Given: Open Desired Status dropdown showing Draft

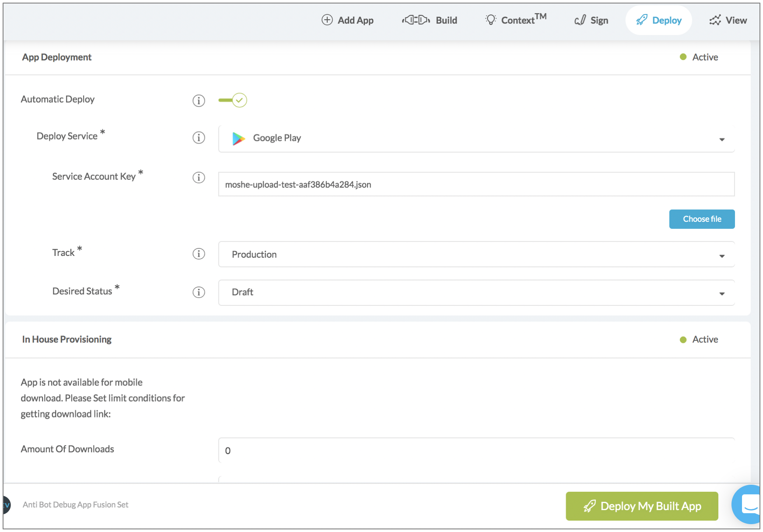Looking at the screenshot, I should (476, 292).
